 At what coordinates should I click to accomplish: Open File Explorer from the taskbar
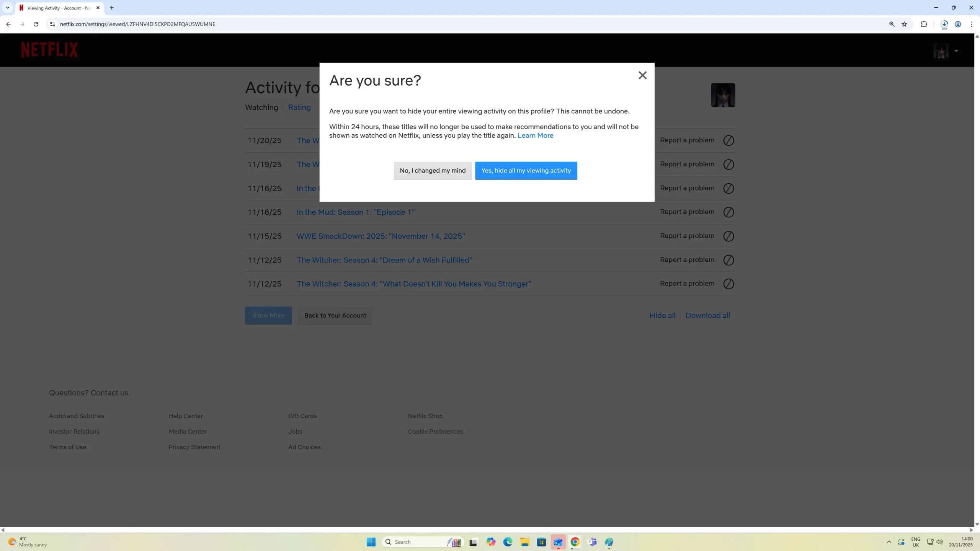click(524, 542)
